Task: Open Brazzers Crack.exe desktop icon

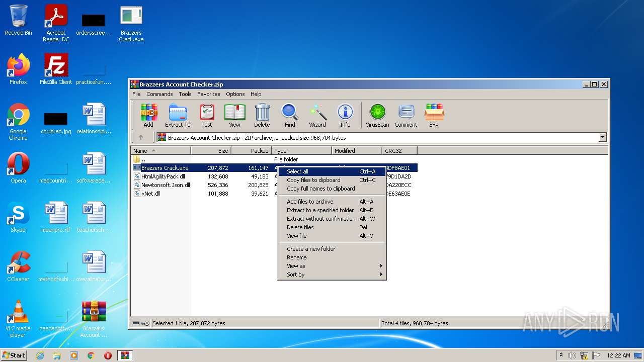Action: click(131, 23)
